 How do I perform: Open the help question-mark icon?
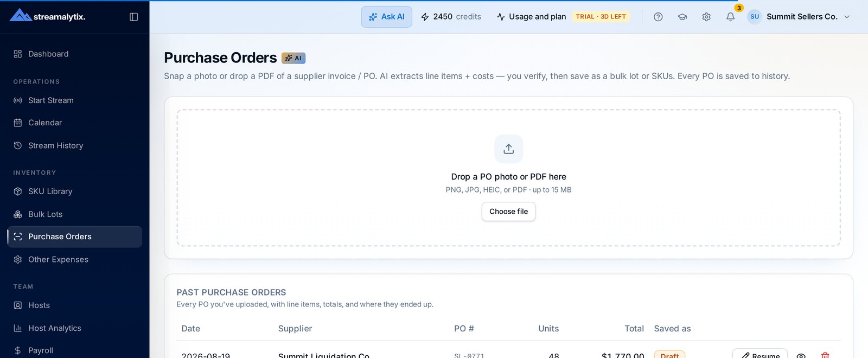[x=658, y=17]
